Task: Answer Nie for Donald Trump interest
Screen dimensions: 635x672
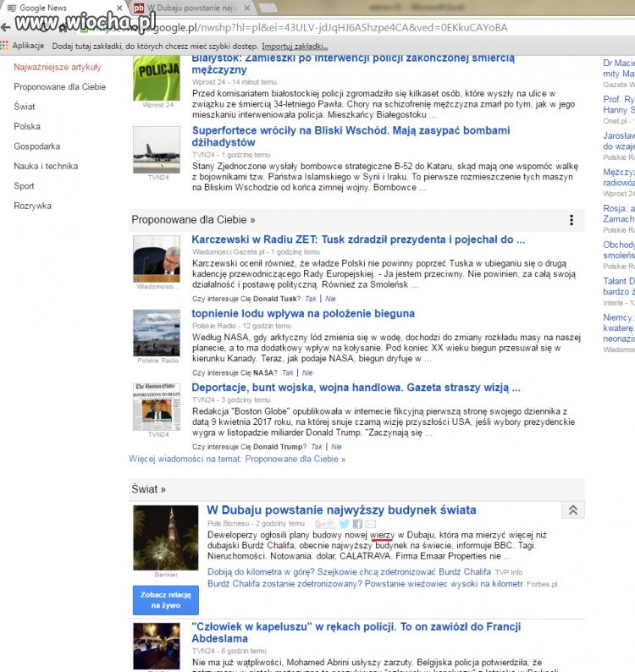Action: click(336, 447)
